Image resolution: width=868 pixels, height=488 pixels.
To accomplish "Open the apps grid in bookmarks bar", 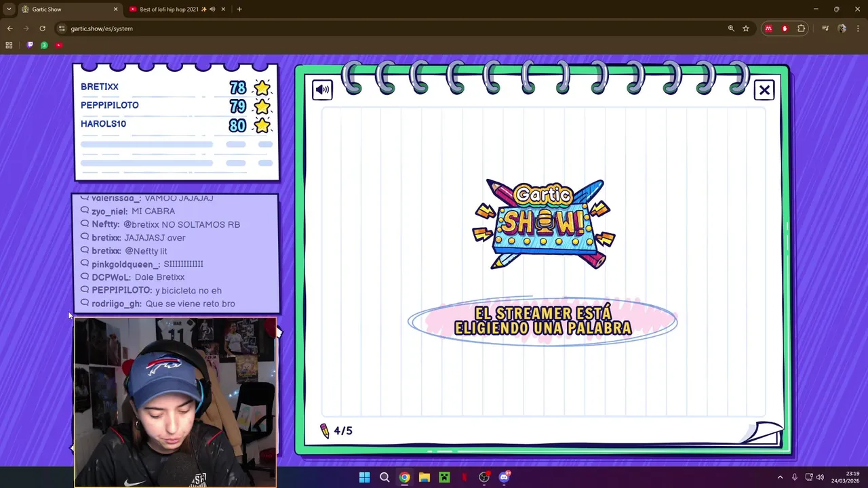I will (x=9, y=45).
